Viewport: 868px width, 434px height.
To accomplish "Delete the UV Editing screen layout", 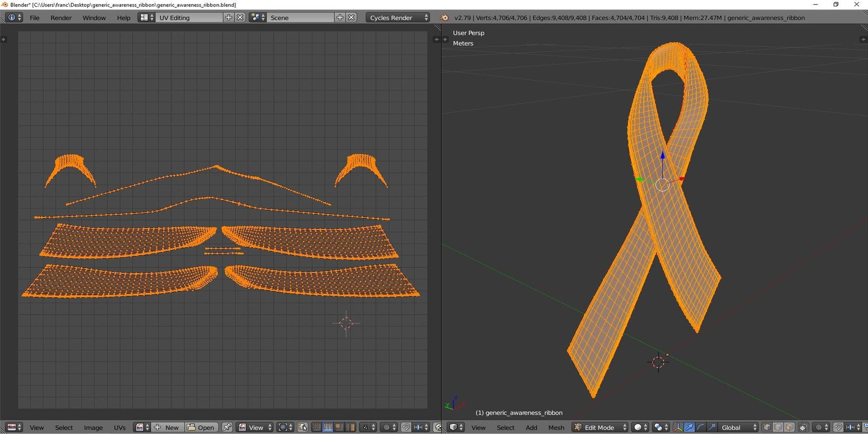I will coord(240,18).
